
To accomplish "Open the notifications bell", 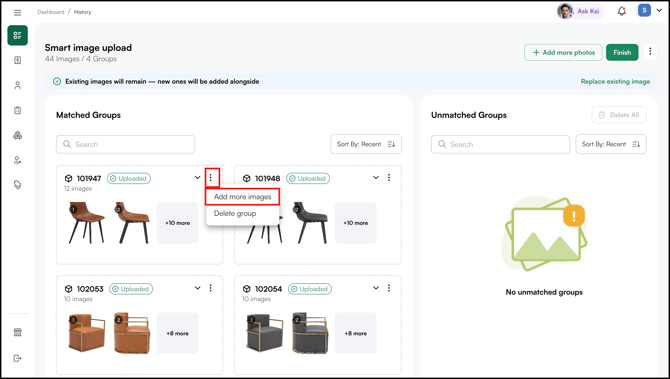I will (x=622, y=11).
